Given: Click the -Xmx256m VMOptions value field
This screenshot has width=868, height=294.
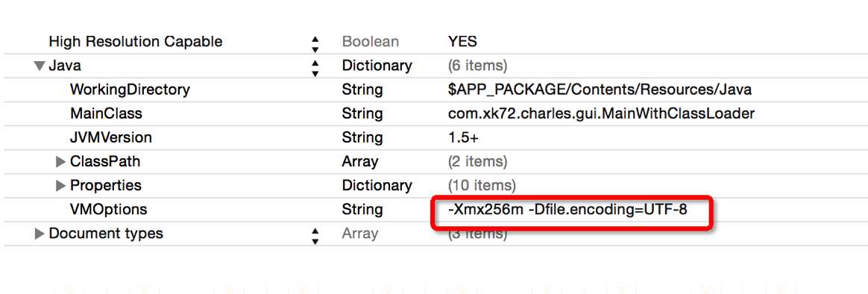Looking at the screenshot, I should point(567,209).
